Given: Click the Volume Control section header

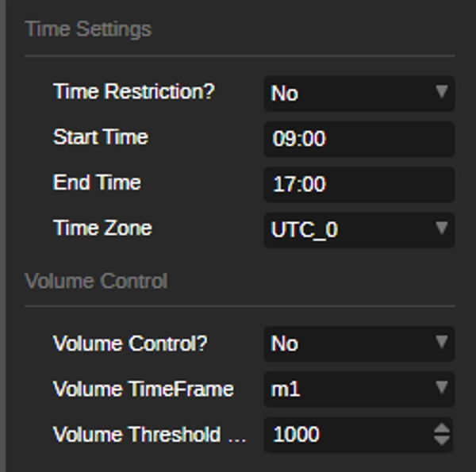Looking at the screenshot, I should [x=96, y=281].
